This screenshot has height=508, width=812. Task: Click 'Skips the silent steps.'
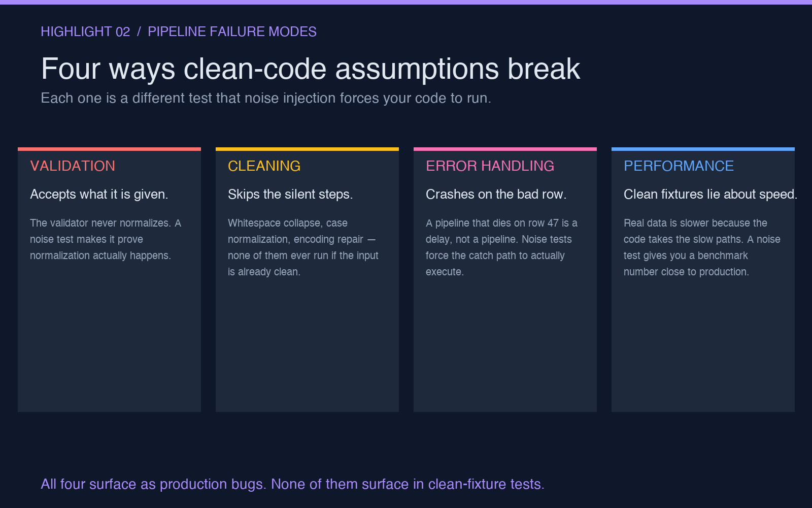coord(290,194)
